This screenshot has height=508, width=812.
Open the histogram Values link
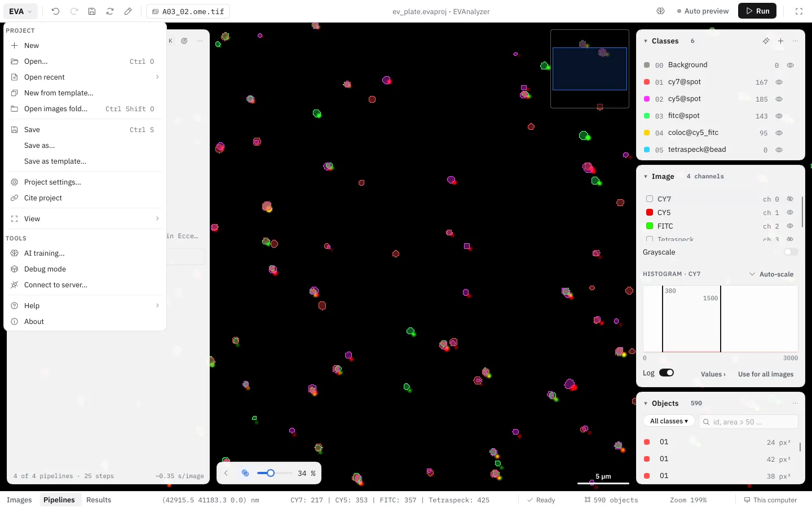[x=713, y=374]
